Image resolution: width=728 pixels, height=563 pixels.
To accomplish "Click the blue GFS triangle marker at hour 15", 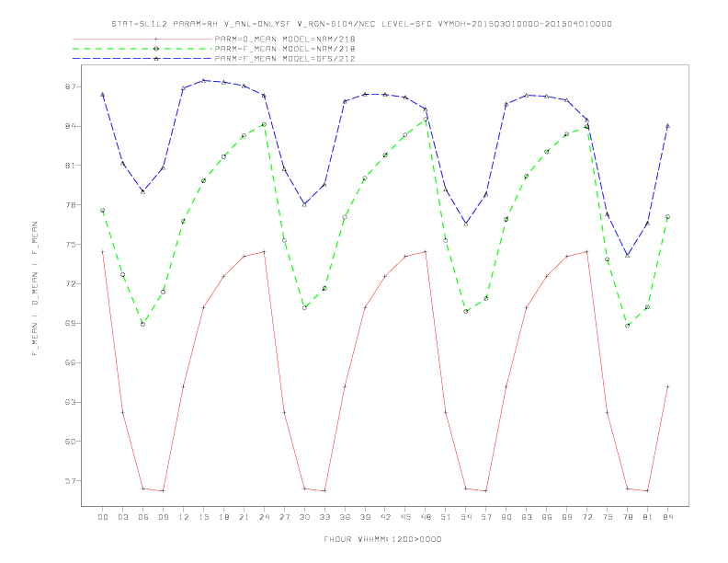I will pyautogui.click(x=203, y=80).
